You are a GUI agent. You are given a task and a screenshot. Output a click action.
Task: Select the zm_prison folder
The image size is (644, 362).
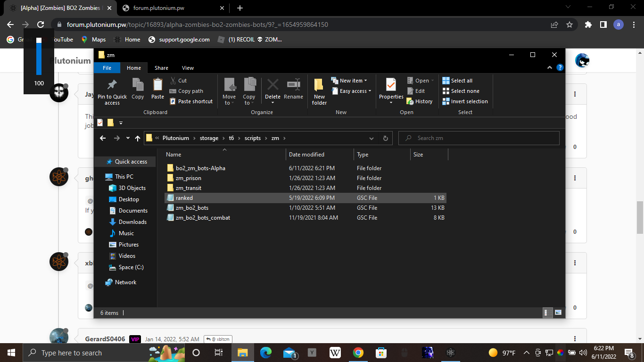point(305,178)
